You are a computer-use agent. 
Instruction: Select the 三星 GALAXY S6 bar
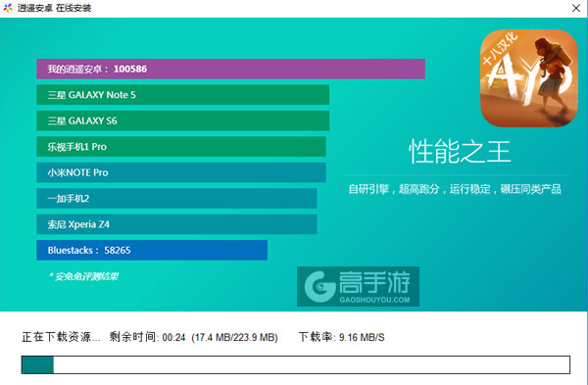point(183,120)
